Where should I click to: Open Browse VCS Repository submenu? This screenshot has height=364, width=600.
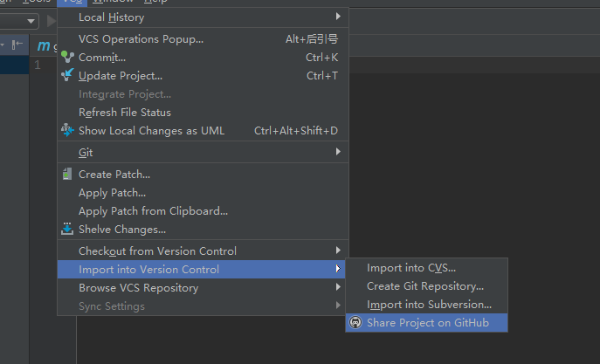[138, 288]
